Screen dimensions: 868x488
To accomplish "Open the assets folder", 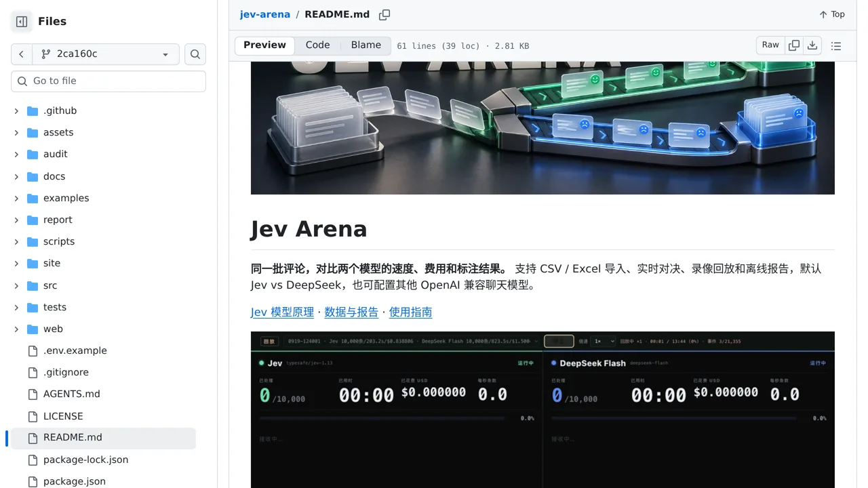I will [x=58, y=132].
